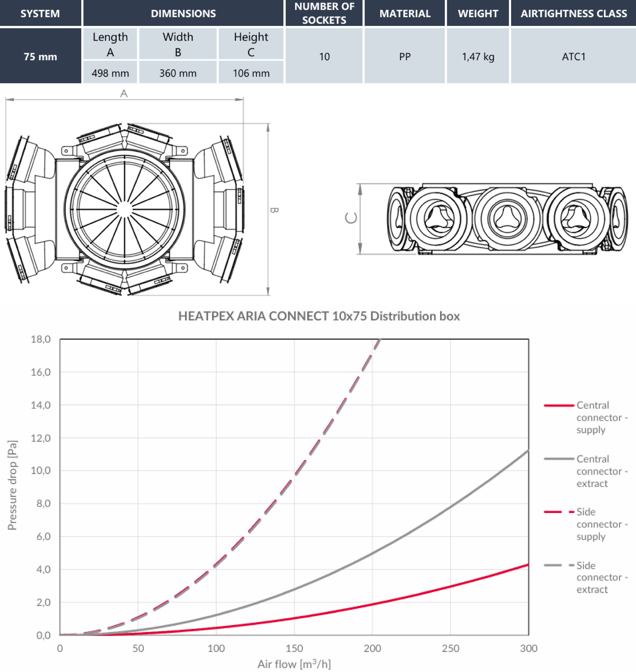This screenshot has height=672, width=636.
Task: Click the 12,0 y-axis tick label
Action: click(41, 438)
